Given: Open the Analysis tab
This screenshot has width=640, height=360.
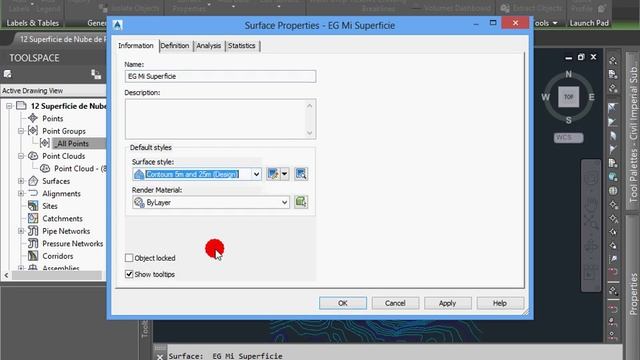Looking at the screenshot, I should coord(208,46).
